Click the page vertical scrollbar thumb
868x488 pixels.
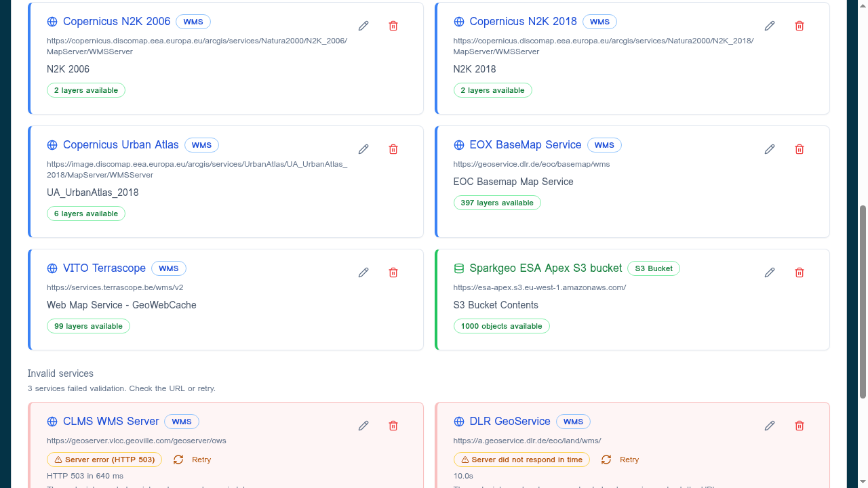pyautogui.click(x=863, y=301)
